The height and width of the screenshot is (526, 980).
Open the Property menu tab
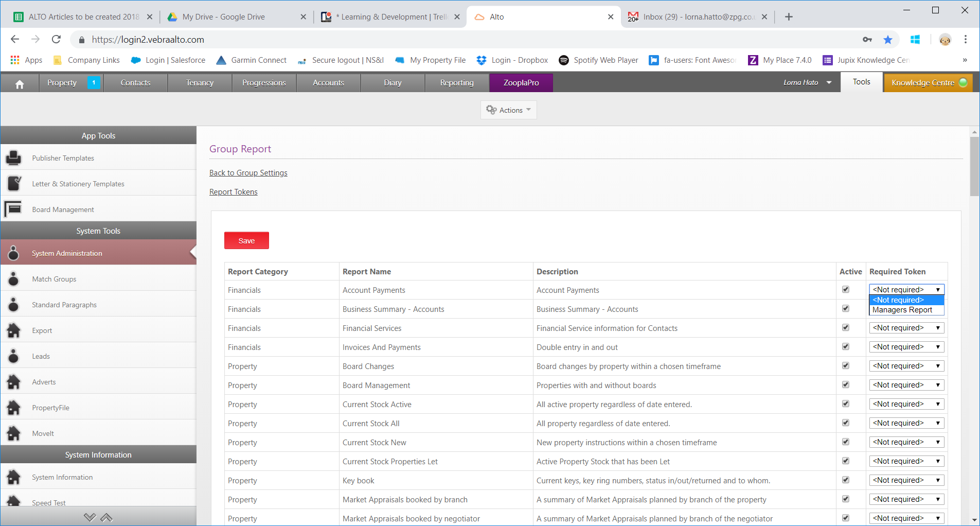(x=71, y=83)
